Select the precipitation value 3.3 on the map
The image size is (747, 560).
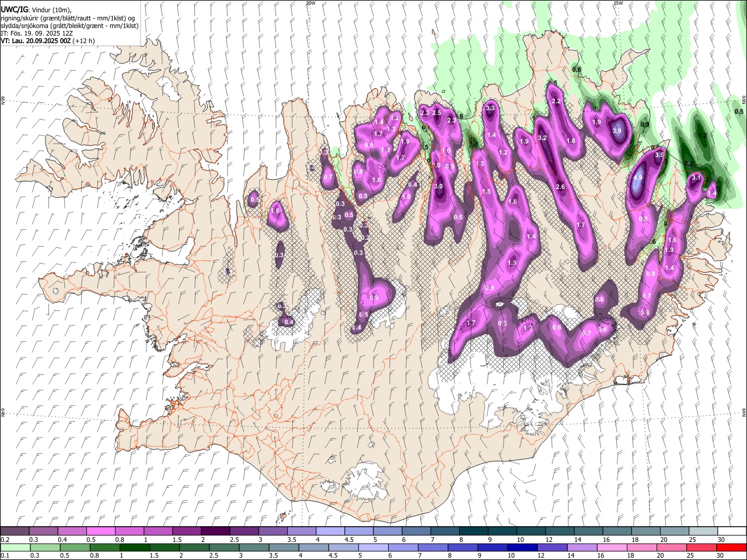click(x=490, y=108)
